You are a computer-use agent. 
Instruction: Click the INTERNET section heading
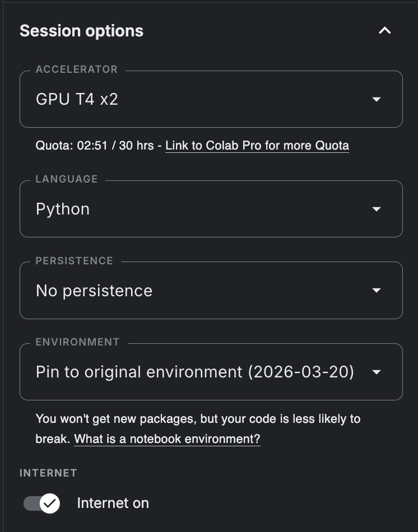coord(48,473)
